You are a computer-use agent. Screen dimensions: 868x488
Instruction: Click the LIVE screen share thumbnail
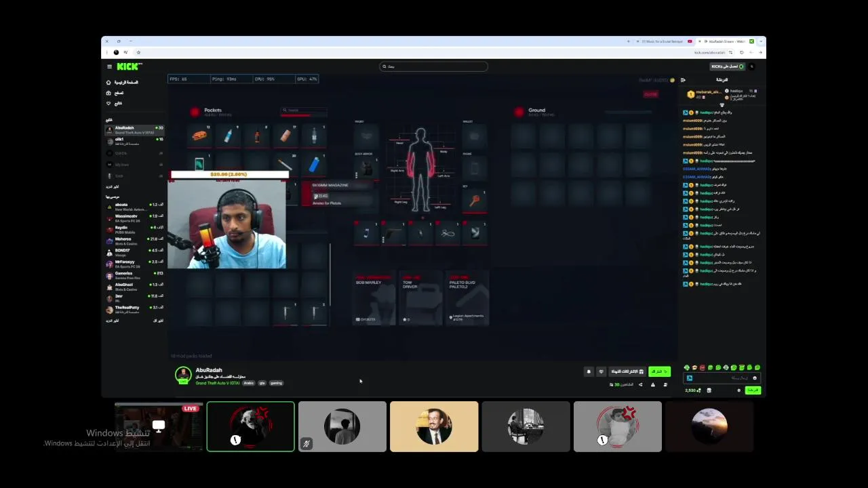[x=159, y=426]
